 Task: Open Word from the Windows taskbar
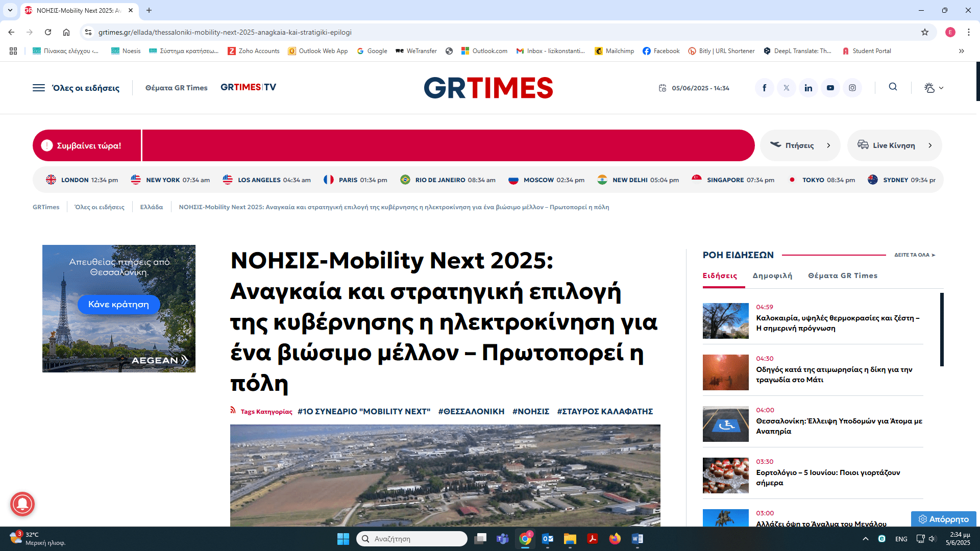638,539
